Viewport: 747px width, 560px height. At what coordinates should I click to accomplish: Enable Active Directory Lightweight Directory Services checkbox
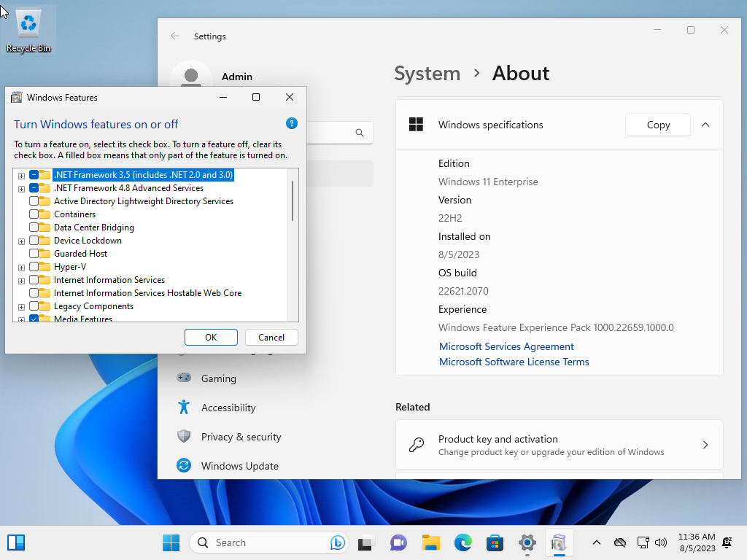tap(34, 201)
